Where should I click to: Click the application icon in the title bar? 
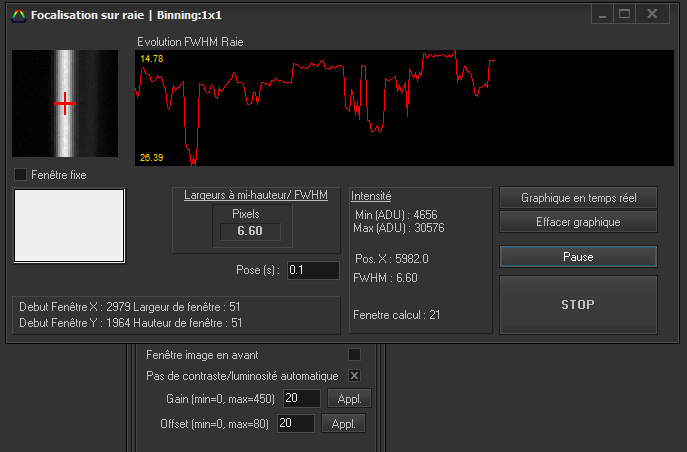pos(17,15)
